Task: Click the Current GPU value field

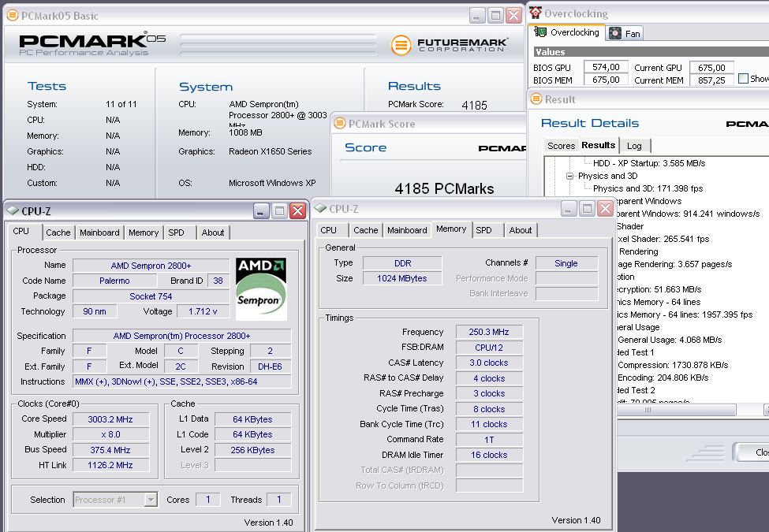Action: point(711,68)
